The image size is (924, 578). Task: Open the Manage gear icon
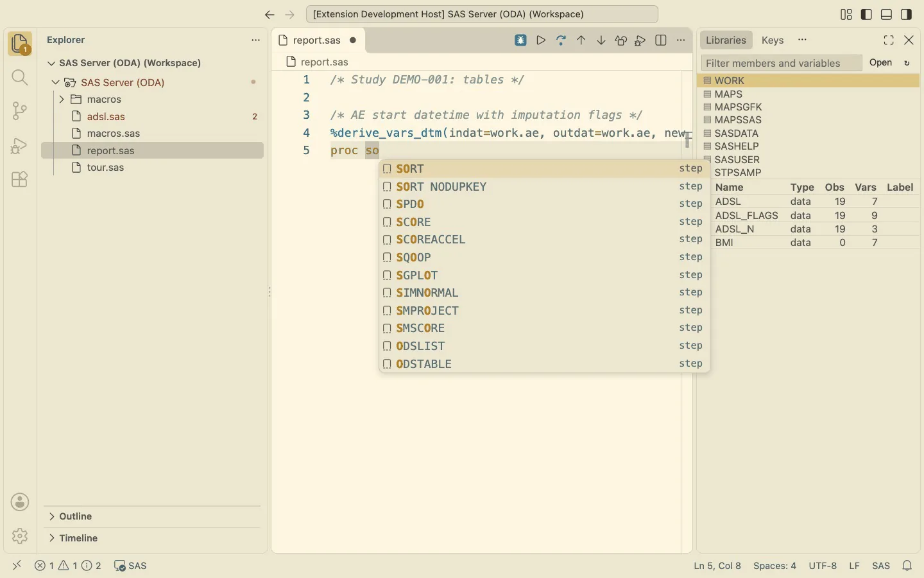[20, 536]
